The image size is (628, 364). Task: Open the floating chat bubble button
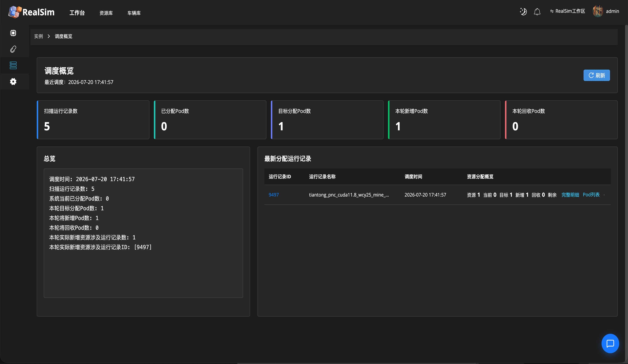(610, 343)
